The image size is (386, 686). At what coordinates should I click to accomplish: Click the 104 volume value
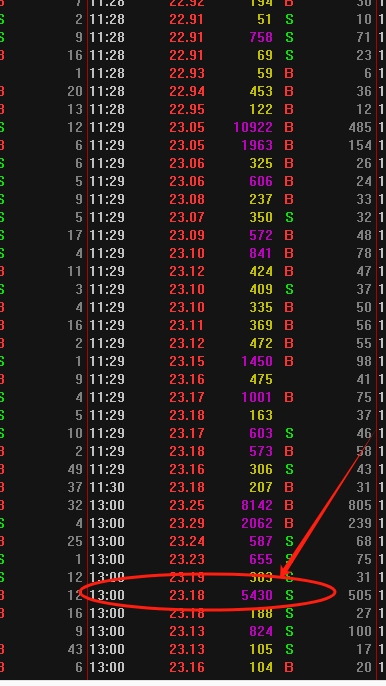coord(261,667)
